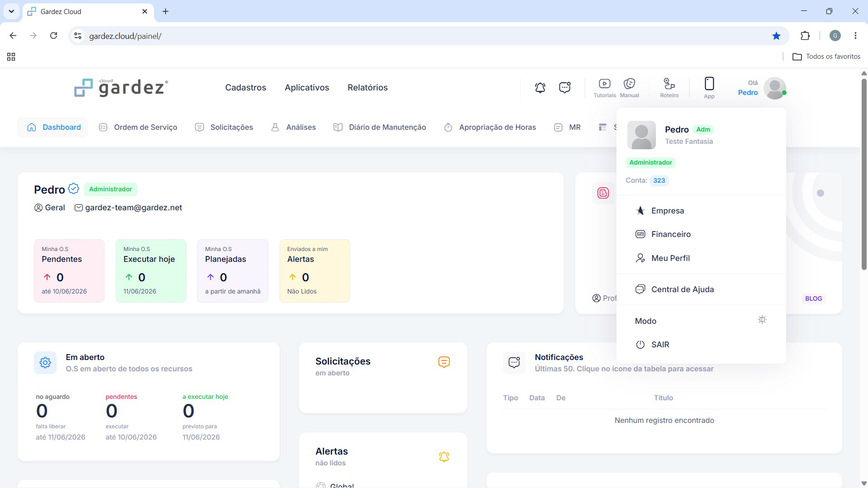
Task: Open Meu Perfil from profile menu
Action: coord(701,258)
